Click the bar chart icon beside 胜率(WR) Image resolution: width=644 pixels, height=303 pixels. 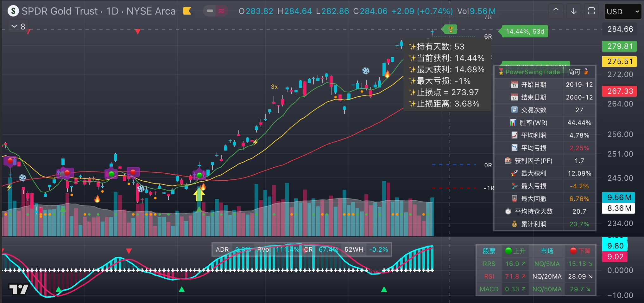pyautogui.click(x=513, y=123)
